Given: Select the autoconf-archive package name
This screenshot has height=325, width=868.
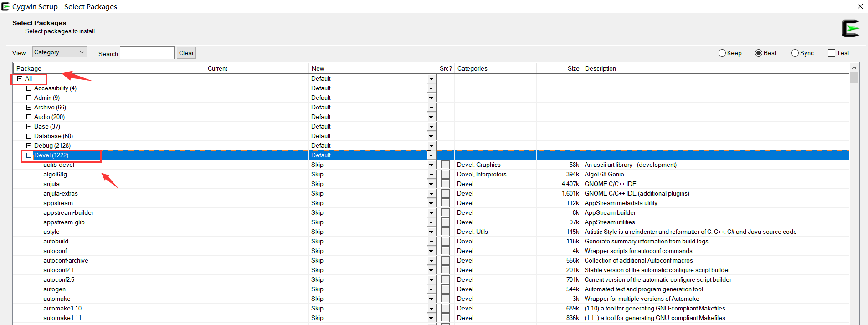Looking at the screenshot, I should (x=66, y=261).
